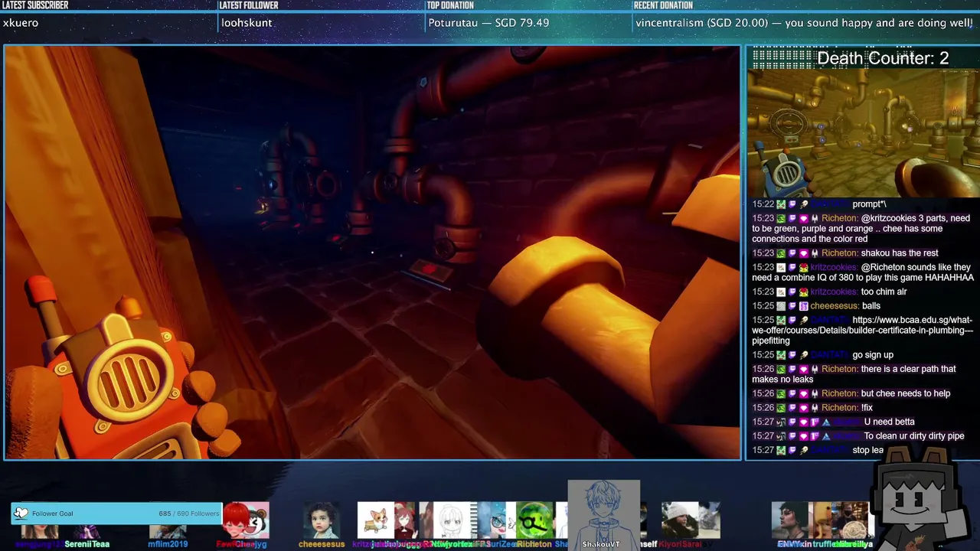Screen dimensions: 980x551
Task: Click the username cheeesesus in chat
Action: coord(833,306)
